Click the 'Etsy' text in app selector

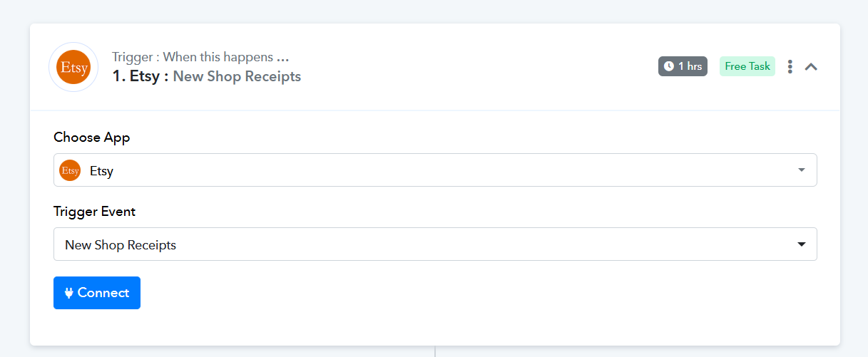coord(101,171)
